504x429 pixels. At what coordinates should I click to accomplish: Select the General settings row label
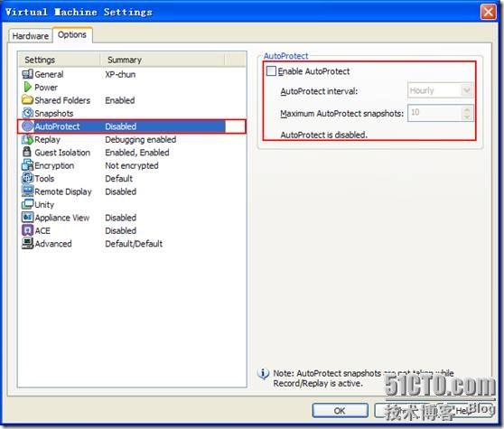[x=49, y=75]
